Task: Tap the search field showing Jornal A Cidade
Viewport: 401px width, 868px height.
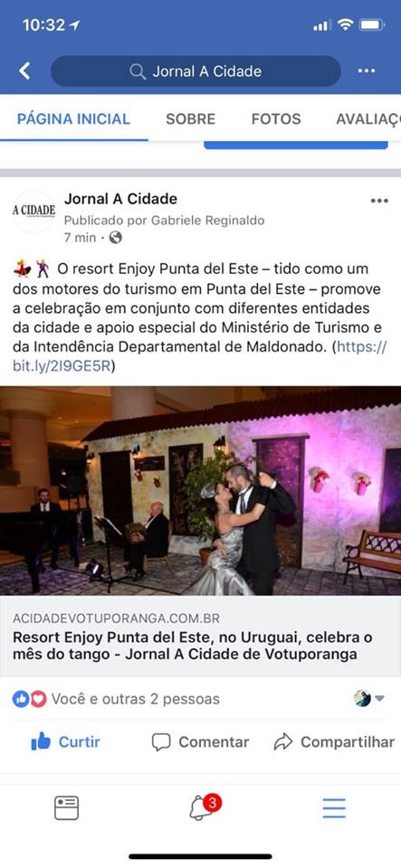Action: (196, 71)
